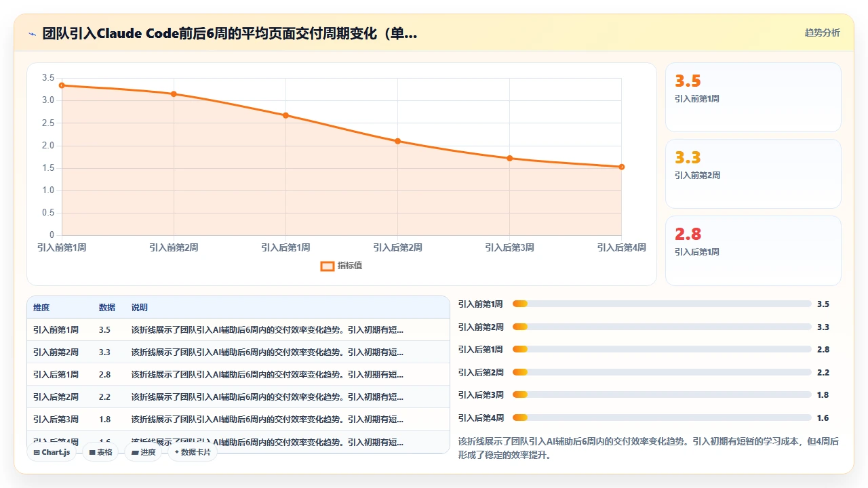Click the 引入后第4周 progress bar

pyautogui.click(x=662, y=418)
